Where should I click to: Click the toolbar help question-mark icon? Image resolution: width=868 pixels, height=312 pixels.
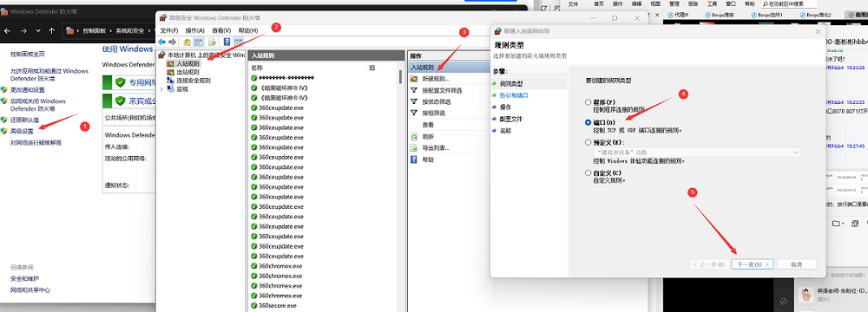click(x=227, y=42)
